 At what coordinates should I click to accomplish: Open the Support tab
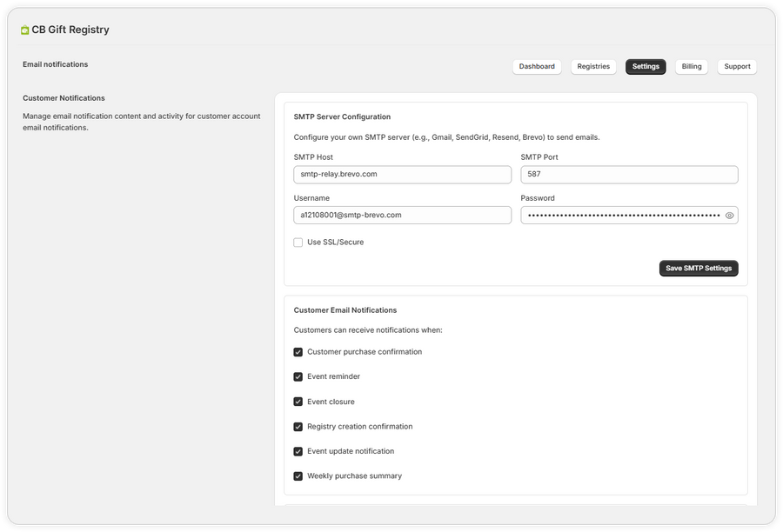pos(737,66)
